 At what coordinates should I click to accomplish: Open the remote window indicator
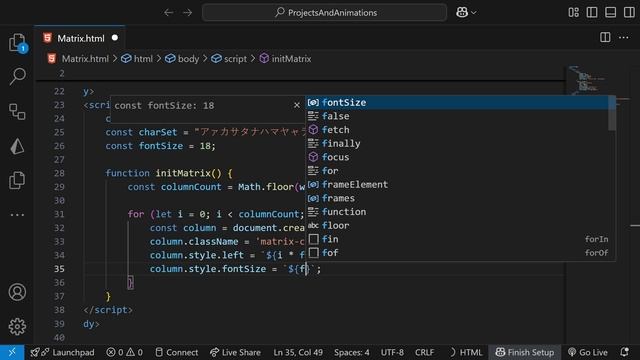(x=12, y=352)
